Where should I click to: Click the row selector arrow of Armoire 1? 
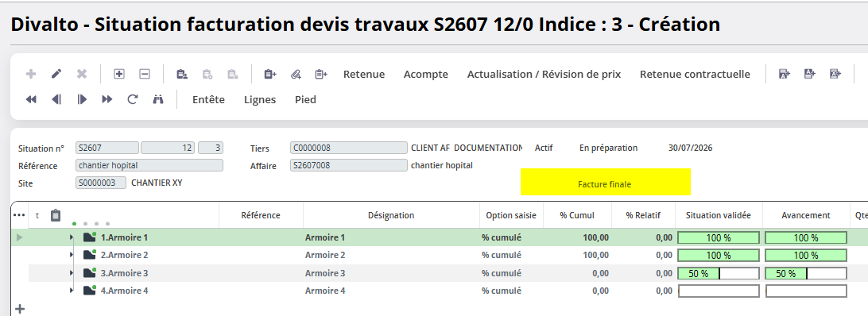tap(20, 237)
